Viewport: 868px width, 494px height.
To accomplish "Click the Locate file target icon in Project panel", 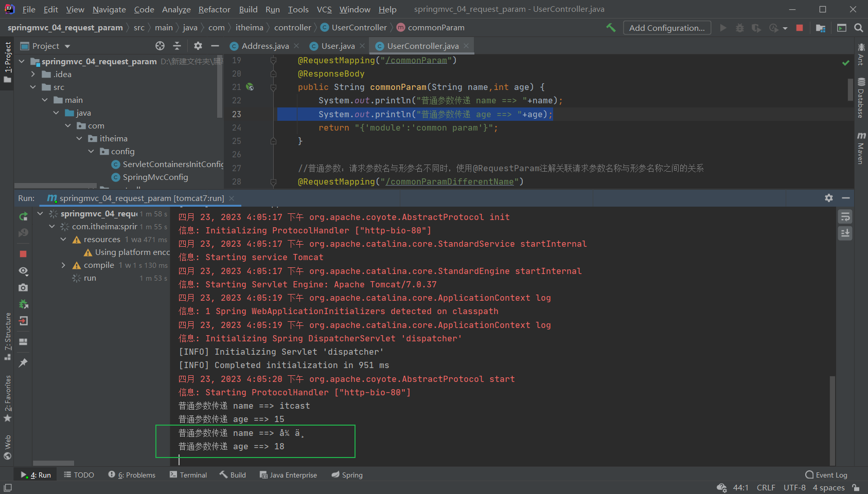I will click(160, 46).
